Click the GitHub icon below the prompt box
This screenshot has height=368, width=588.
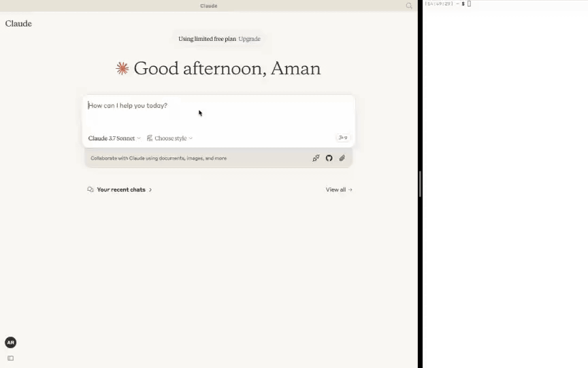[329, 158]
